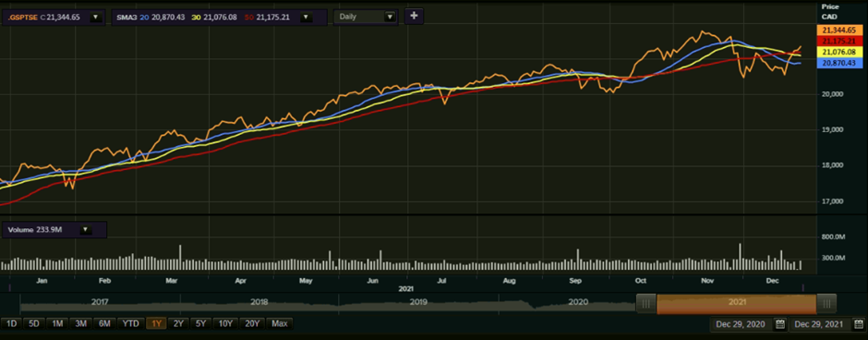Click the Price CAD axis title
The height and width of the screenshot is (340, 868).
coord(830,12)
